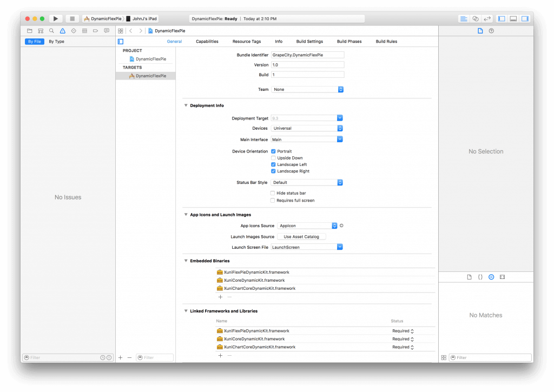
Task: Add a new target with plus
Action: [121, 358]
